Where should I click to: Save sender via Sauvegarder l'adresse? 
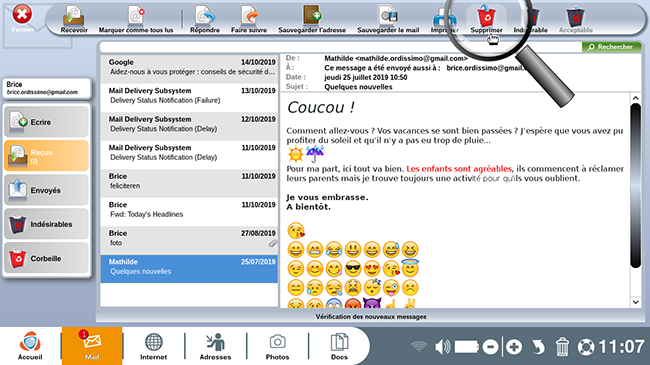[x=312, y=19]
